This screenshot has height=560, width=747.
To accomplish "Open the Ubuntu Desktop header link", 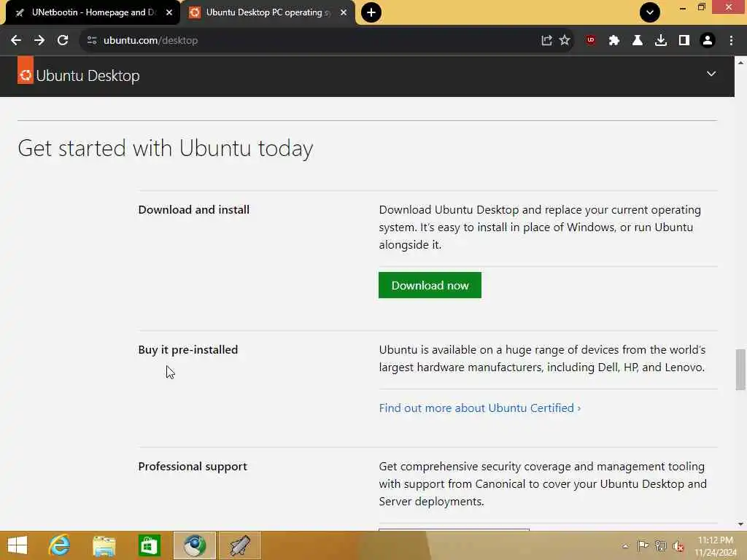I will click(x=88, y=76).
